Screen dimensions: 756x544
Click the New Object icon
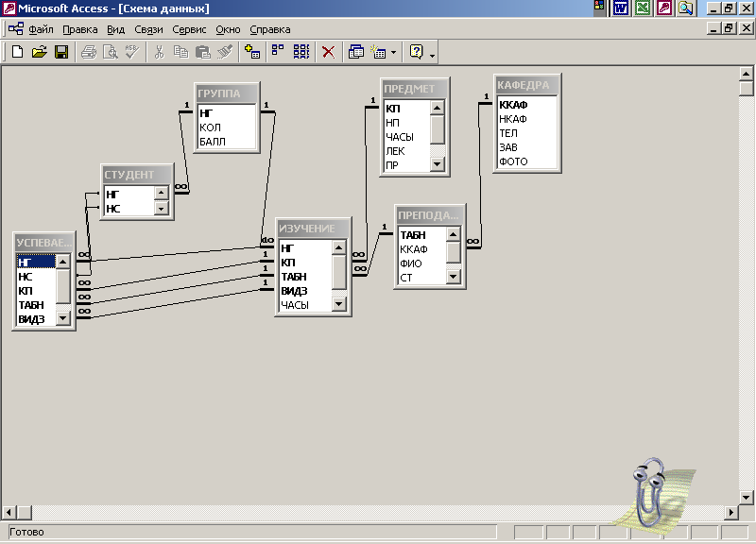(x=379, y=52)
